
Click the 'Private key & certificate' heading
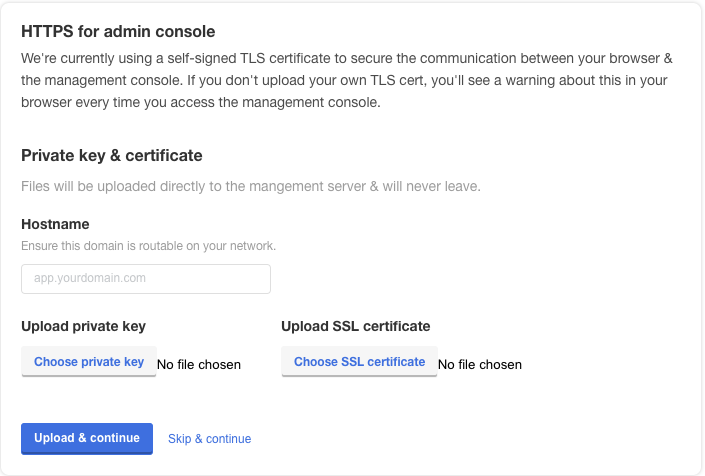[x=112, y=156]
